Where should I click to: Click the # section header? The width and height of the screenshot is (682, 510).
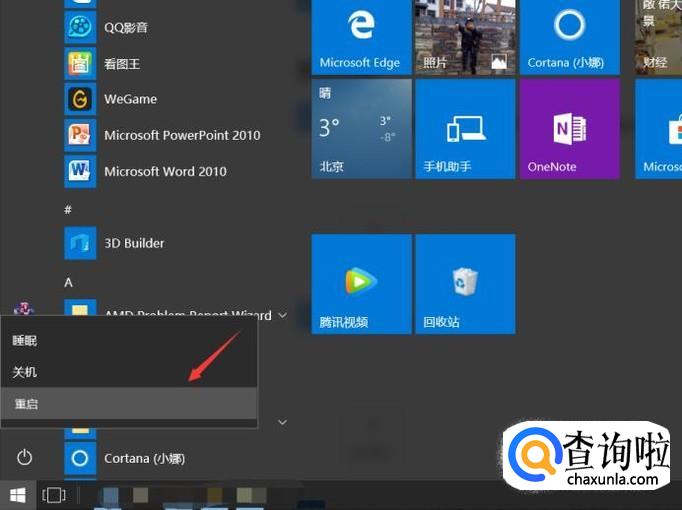pyautogui.click(x=68, y=210)
